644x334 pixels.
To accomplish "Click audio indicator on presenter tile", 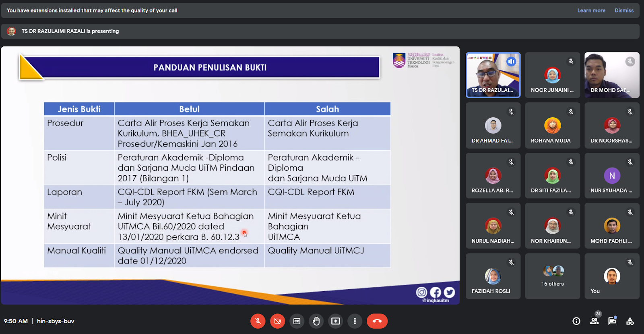I will click(511, 62).
